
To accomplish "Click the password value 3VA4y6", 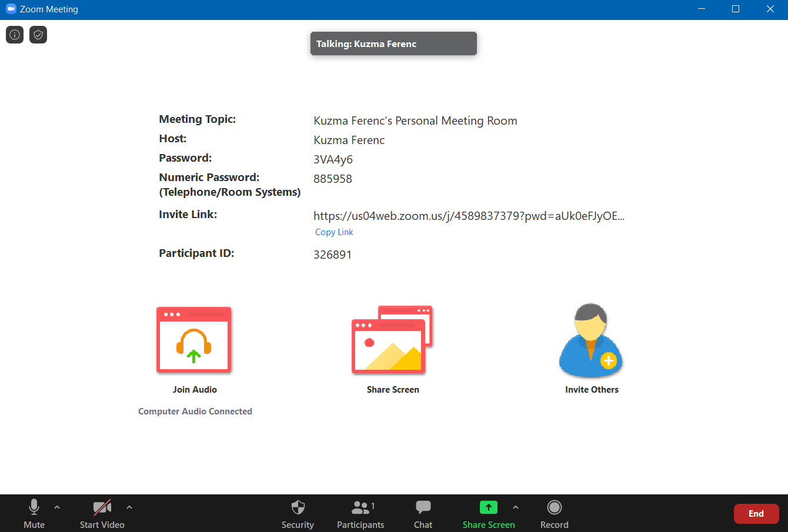I will pyautogui.click(x=333, y=159).
